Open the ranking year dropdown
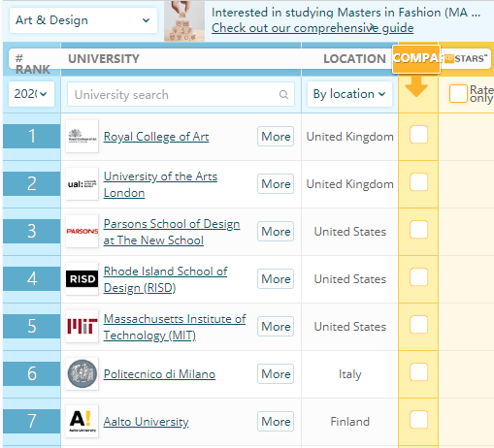This screenshot has width=494, height=448. [31, 94]
